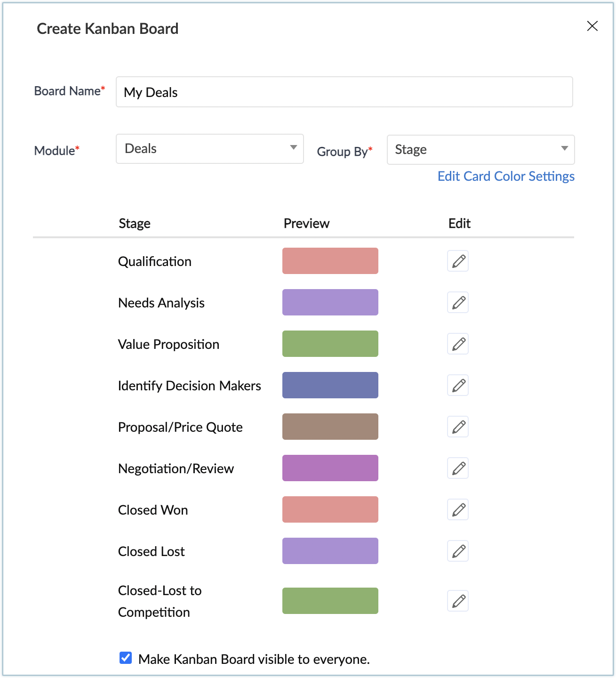Click the Proposal/Price Quote brown swatch
The height and width of the screenshot is (678, 616).
click(330, 427)
